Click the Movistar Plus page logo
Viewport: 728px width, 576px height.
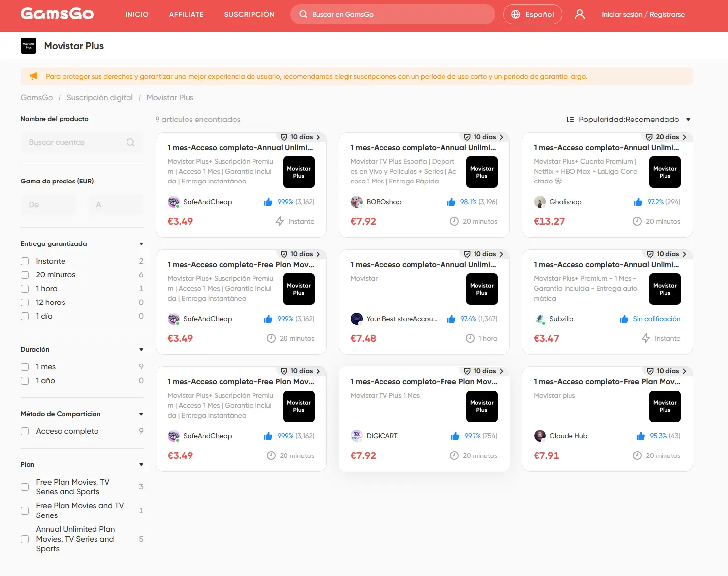29,46
